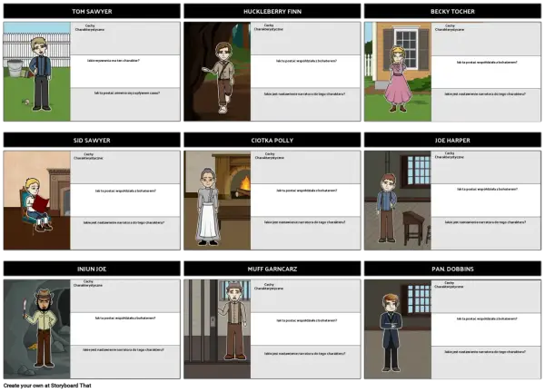This screenshot has height=392, width=545.
Task: Select Huckleberry Finn's forest illustration
Action: 217,72
